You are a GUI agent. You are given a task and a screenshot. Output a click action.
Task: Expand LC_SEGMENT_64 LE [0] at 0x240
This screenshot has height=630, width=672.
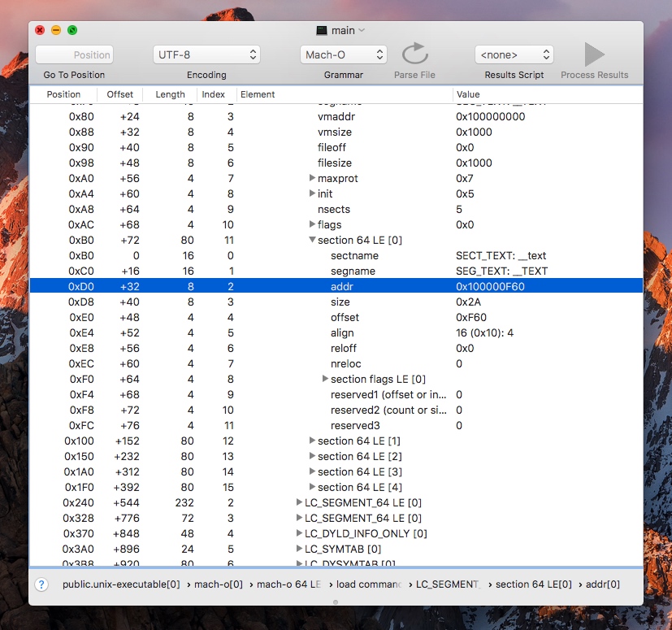(x=299, y=502)
